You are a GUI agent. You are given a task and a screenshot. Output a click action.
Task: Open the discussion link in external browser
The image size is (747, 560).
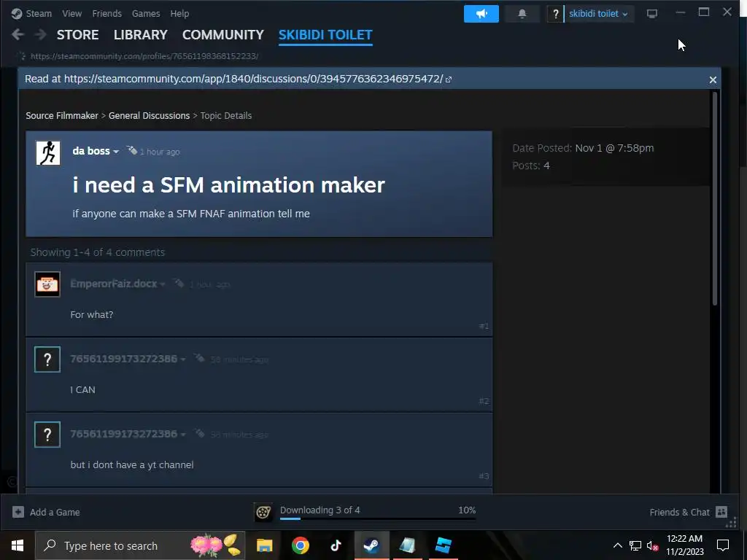[449, 79]
